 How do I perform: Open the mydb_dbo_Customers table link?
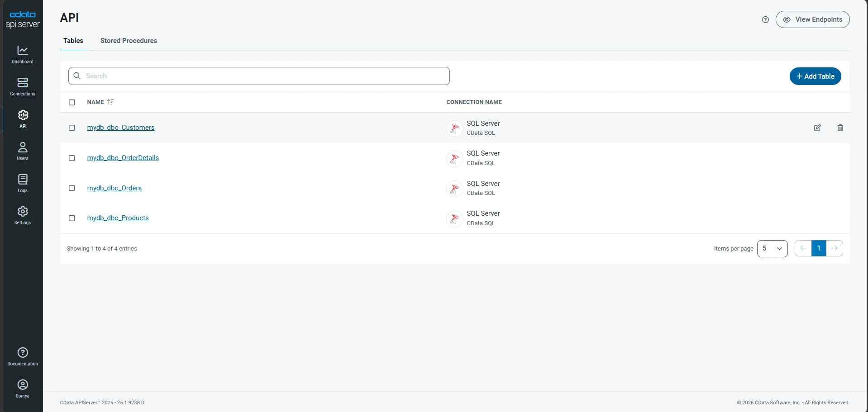(121, 128)
